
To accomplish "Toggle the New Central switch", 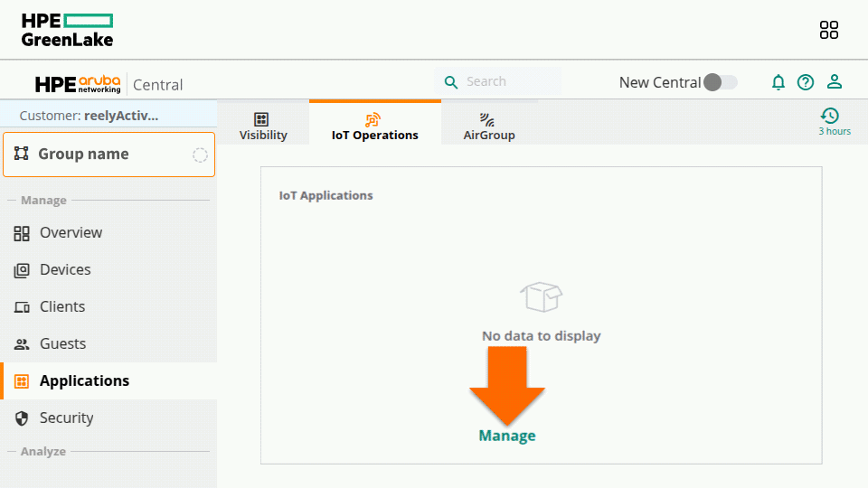I will (x=721, y=82).
